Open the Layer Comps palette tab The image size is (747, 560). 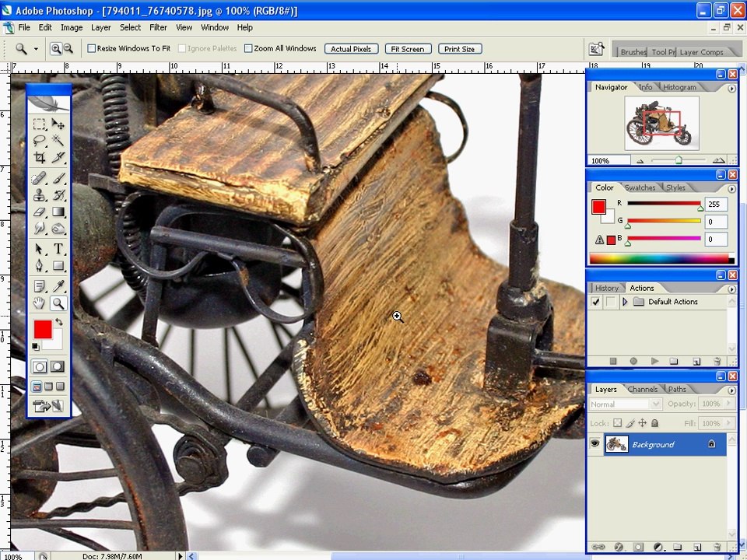(x=701, y=52)
